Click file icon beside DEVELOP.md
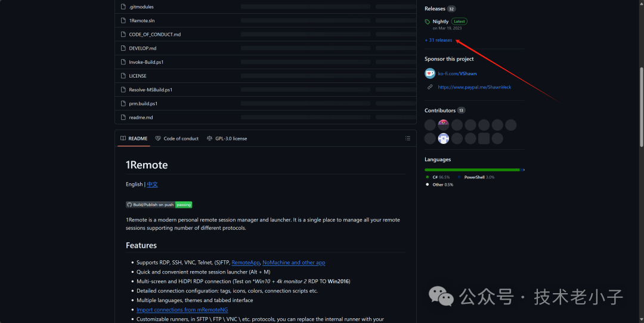 coord(123,48)
